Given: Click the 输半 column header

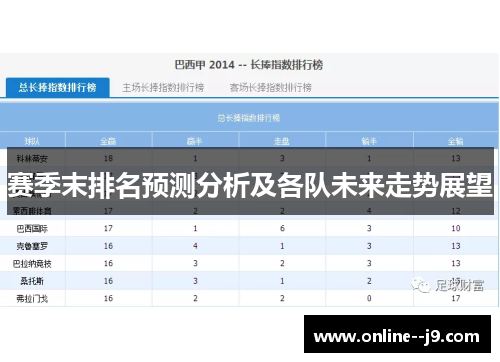Looking at the screenshot, I should click(x=369, y=141).
